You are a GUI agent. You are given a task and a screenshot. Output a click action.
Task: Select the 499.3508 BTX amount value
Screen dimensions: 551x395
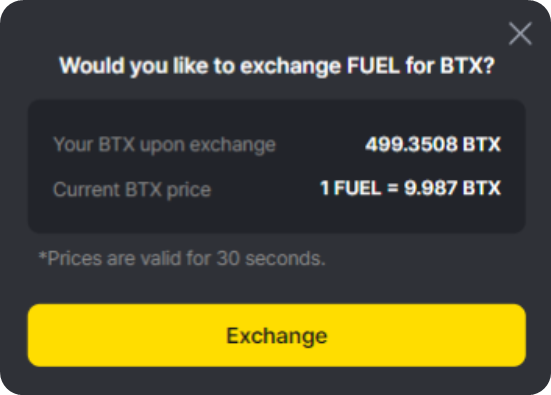[x=433, y=144]
